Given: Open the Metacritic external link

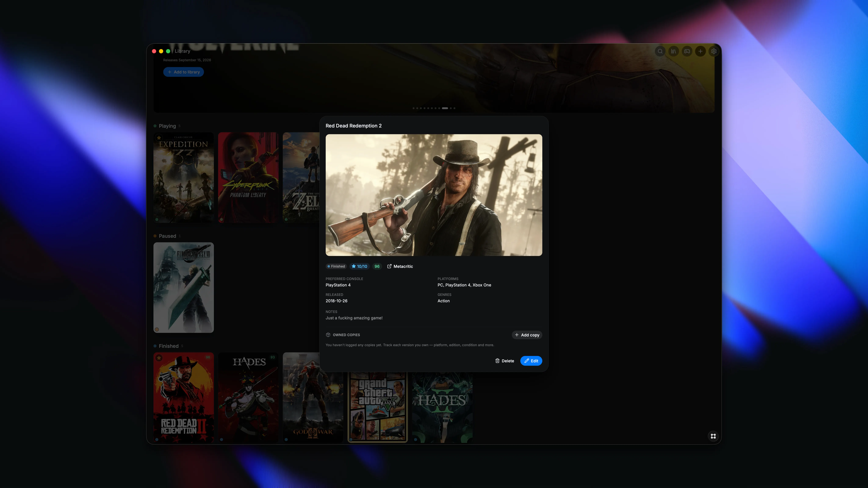Looking at the screenshot, I should click(400, 266).
